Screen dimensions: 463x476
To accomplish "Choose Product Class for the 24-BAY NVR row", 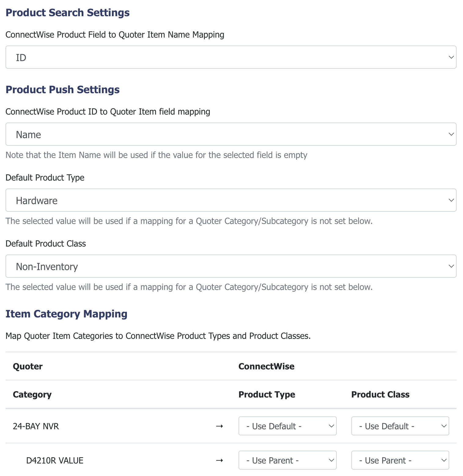I will (x=400, y=426).
